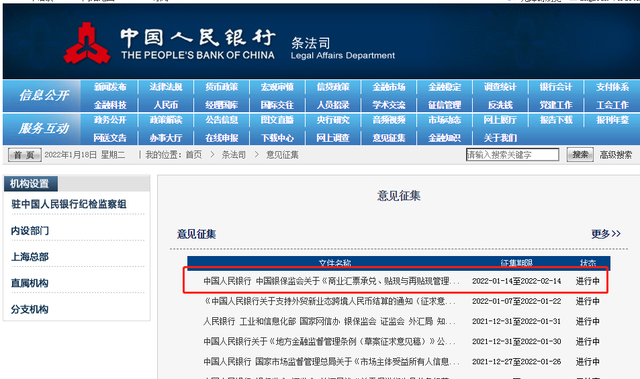Open the 公告信息 menu item
640x379 pixels.
222,120
